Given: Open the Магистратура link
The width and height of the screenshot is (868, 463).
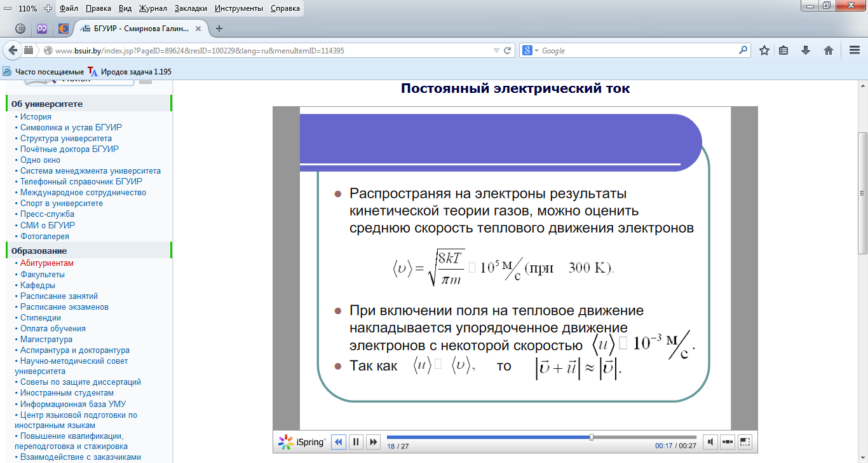Looking at the screenshot, I should coord(46,340).
